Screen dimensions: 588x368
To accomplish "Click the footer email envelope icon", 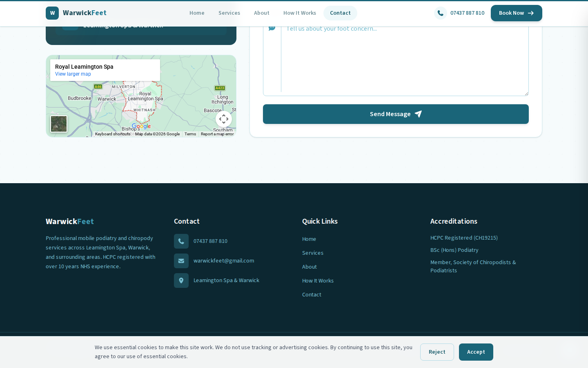I will click(181, 261).
